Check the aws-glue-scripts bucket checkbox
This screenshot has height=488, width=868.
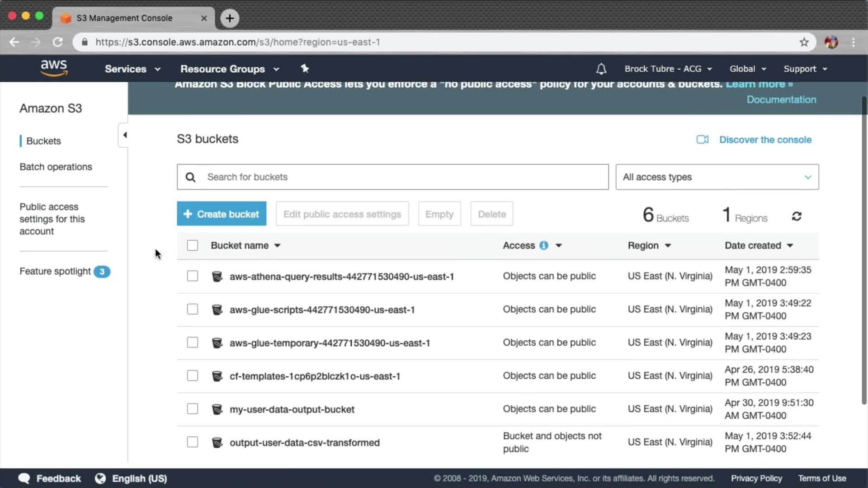[x=193, y=310]
